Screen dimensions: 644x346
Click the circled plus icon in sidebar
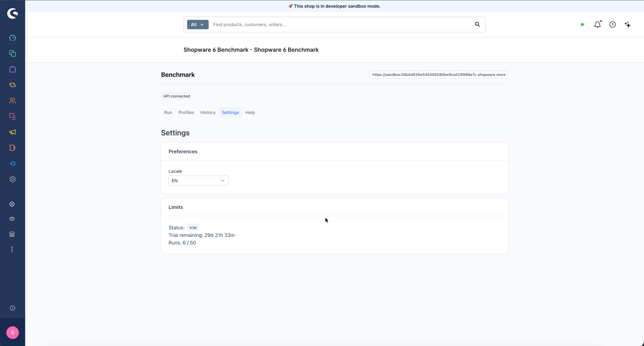pos(12,204)
